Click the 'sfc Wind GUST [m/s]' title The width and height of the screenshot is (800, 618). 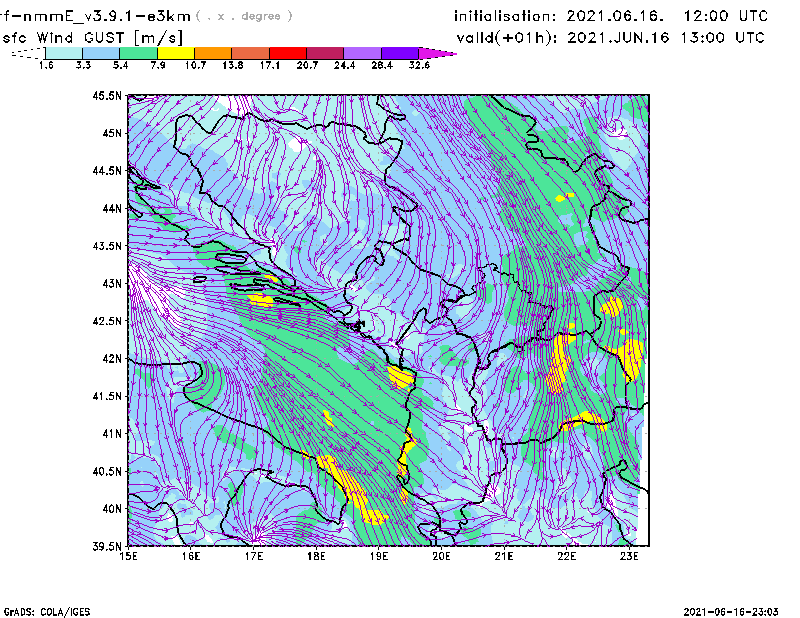coord(92,38)
